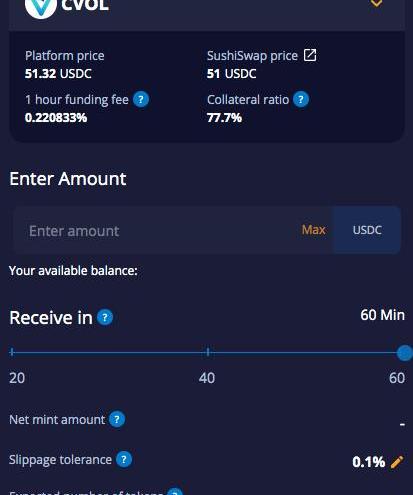Image resolution: width=413 pixels, height=495 pixels.
Task: Set slider to the 20 minute mark
Action: coord(12,352)
